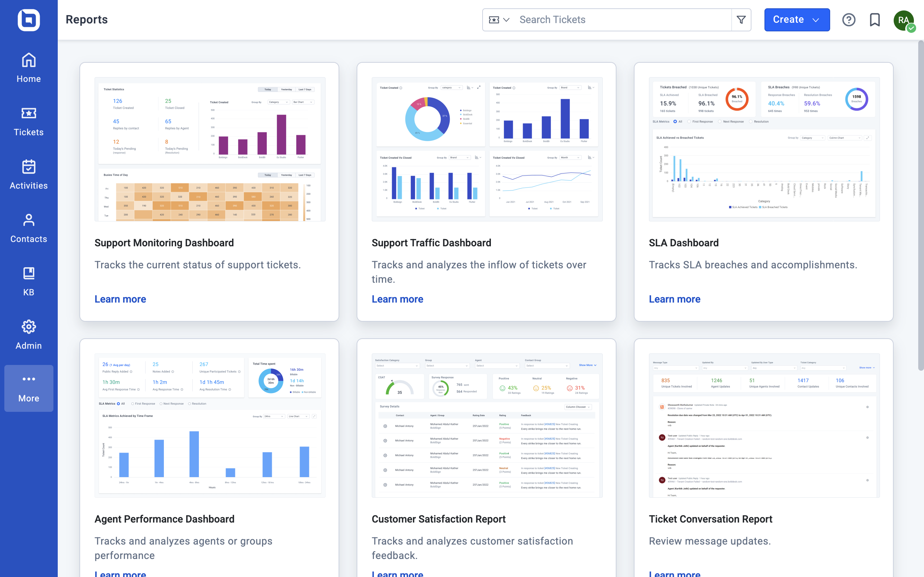Image resolution: width=924 pixels, height=577 pixels.
Task: Switch to the Last 7 Days tab in Busiest Time chart
Action: coord(305,175)
